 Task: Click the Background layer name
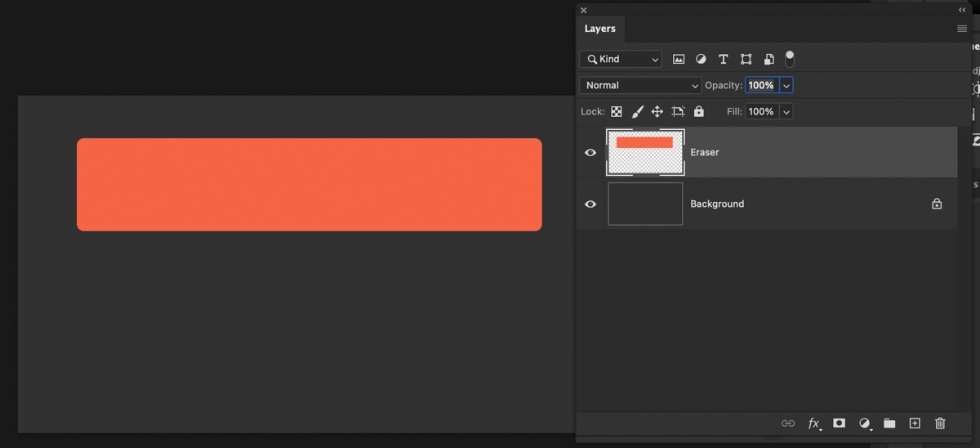[717, 204]
